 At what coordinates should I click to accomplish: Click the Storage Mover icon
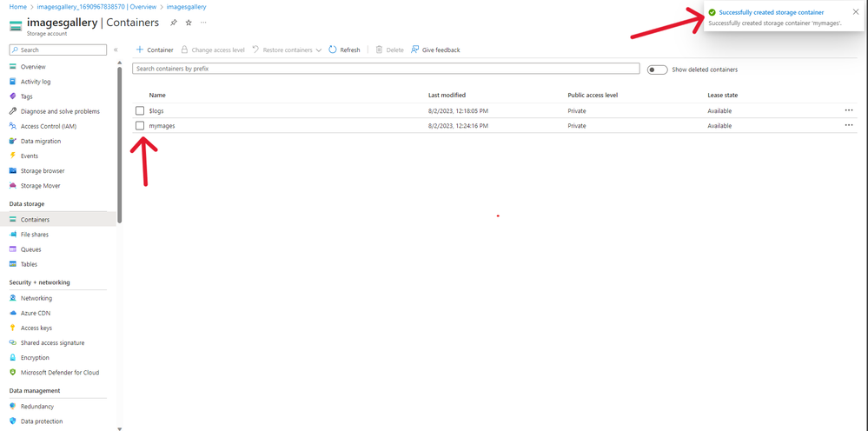(13, 186)
